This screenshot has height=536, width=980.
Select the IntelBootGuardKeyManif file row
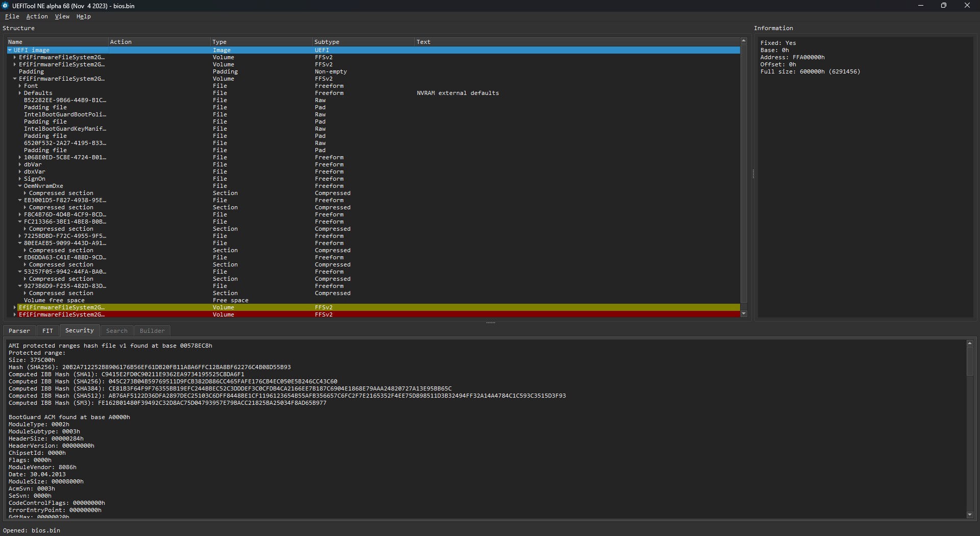pyautogui.click(x=65, y=129)
